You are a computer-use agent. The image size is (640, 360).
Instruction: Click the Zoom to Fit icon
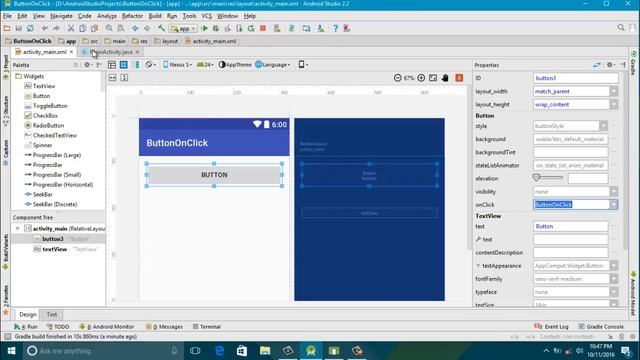433,78
